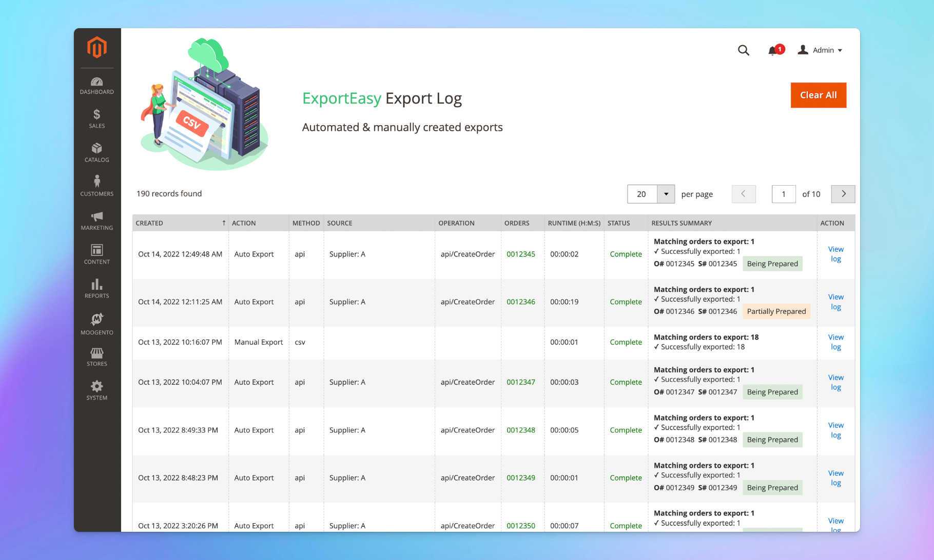
Task: View log for order 0012347 row
Action: point(836,382)
